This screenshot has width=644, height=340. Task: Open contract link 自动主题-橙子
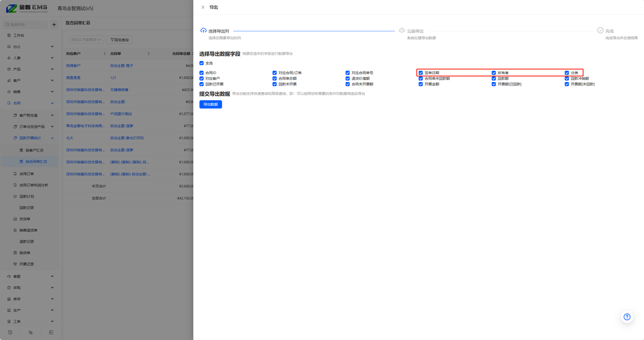click(122, 66)
